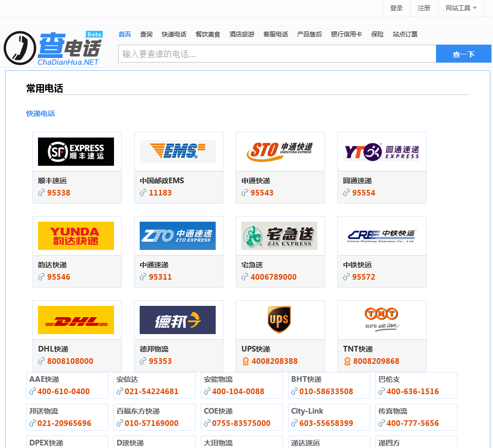This screenshot has width=493, height=448.
Task: Open the 银行信用卡 nav item
Action: [347, 34]
